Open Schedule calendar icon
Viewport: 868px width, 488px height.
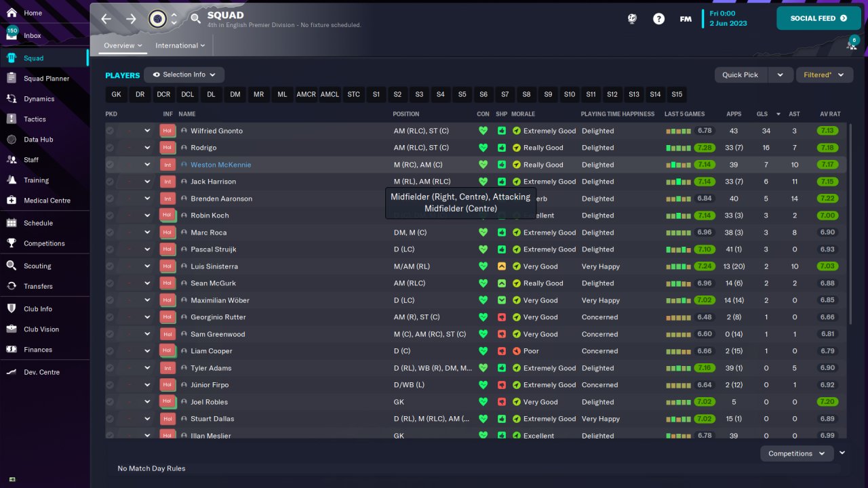[12, 222]
